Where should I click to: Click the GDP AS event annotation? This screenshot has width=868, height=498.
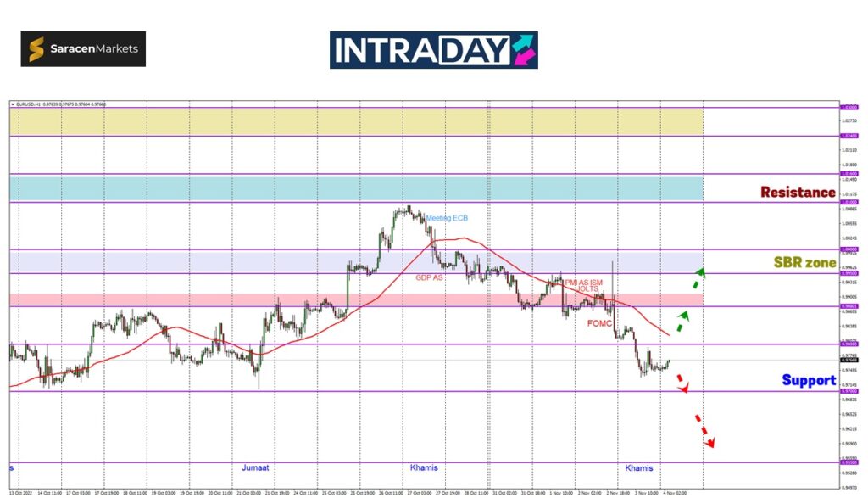pyautogui.click(x=429, y=277)
